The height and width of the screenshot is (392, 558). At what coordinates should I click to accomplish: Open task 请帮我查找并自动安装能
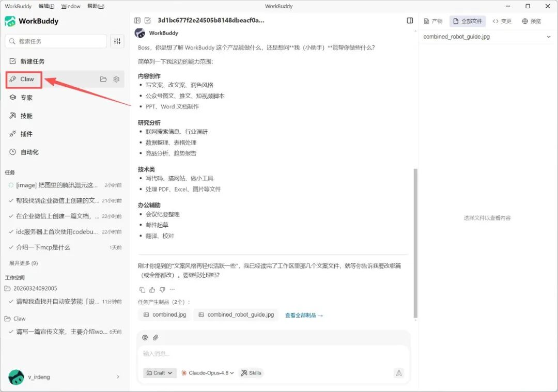pyautogui.click(x=65, y=301)
